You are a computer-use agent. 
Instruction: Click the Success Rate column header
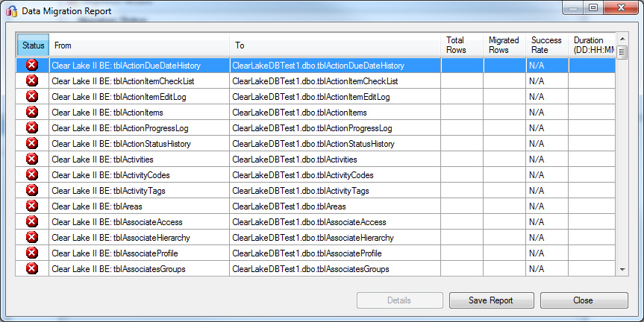[x=547, y=45]
